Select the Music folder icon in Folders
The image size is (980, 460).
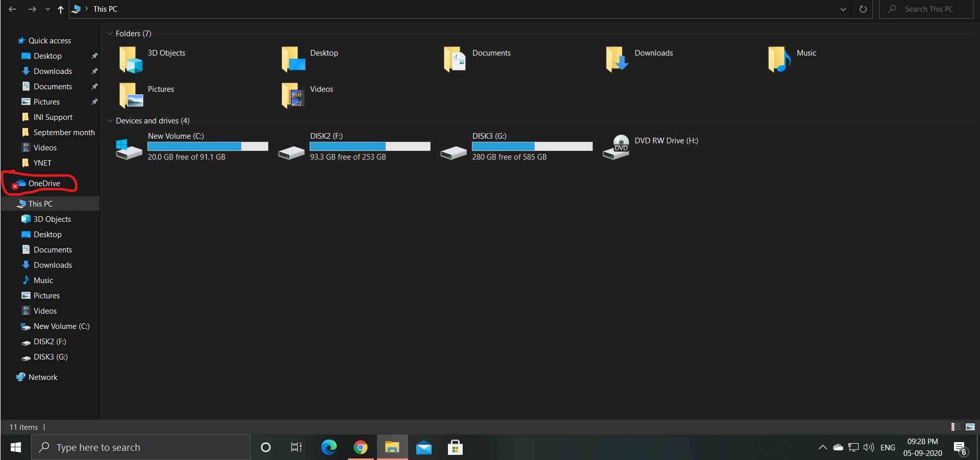pyautogui.click(x=780, y=60)
